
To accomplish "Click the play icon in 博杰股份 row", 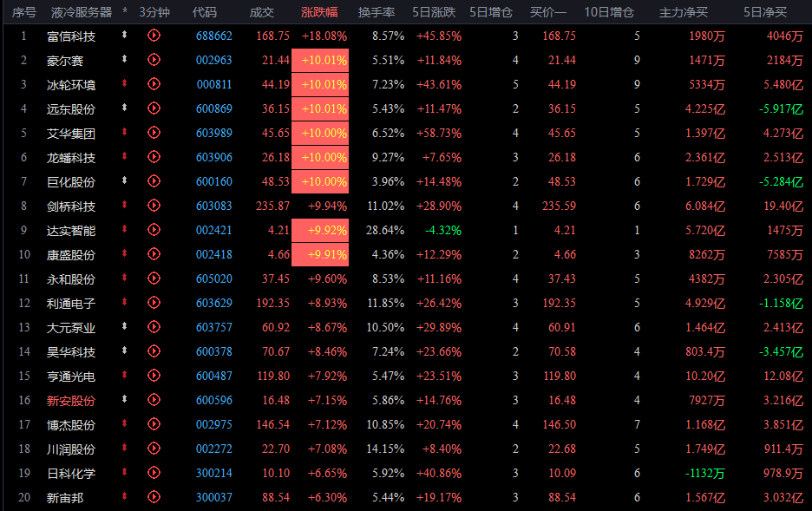I will (x=154, y=424).
